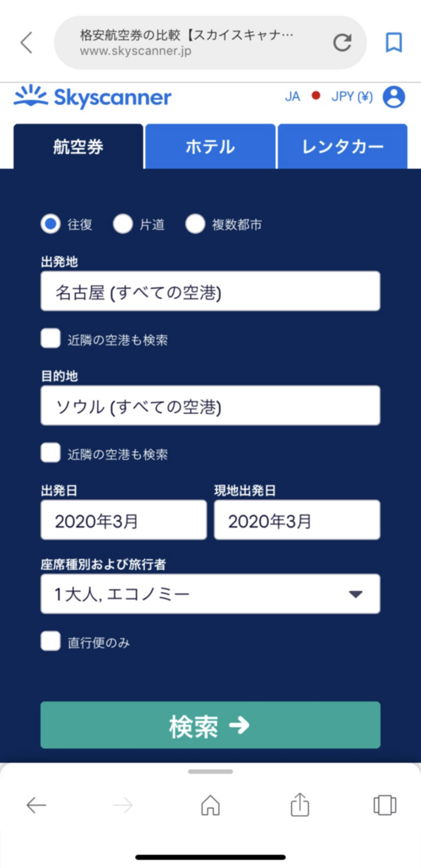The height and width of the screenshot is (868, 421).
Task: Show open tabs with the tabs icon
Action: click(x=385, y=805)
